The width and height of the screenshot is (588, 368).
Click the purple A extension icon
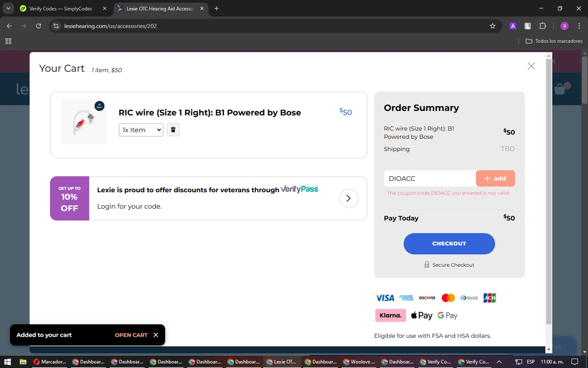click(x=513, y=26)
